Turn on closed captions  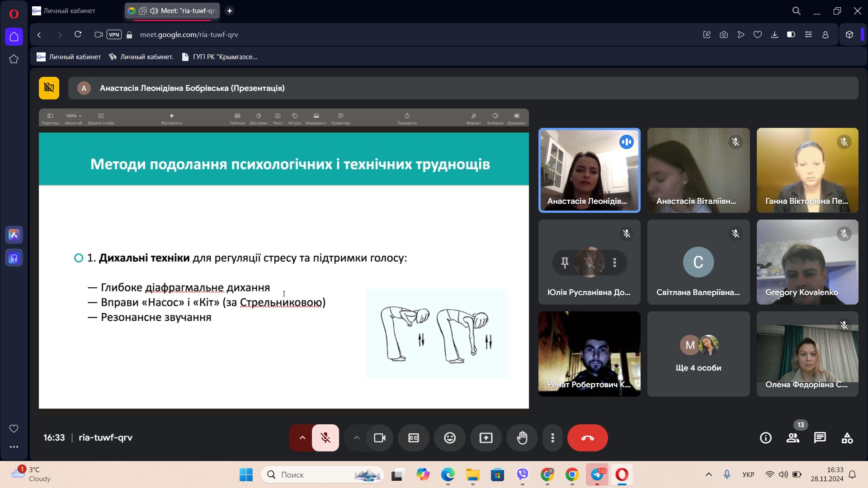(x=414, y=438)
